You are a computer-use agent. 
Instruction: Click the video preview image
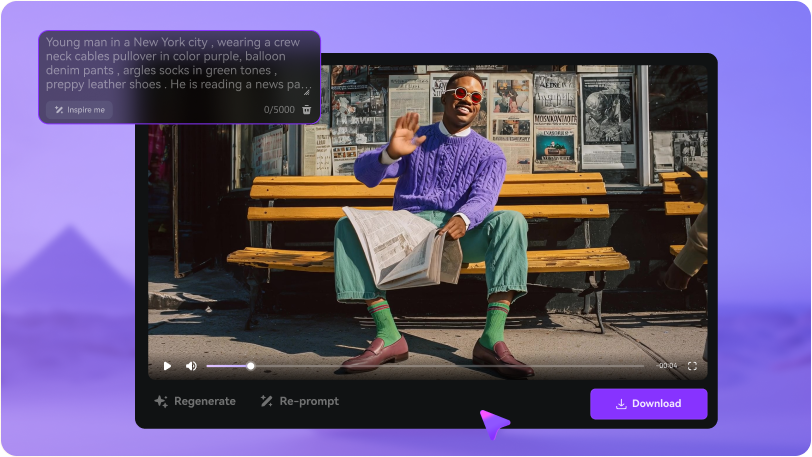pyautogui.click(x=428, y=222)
